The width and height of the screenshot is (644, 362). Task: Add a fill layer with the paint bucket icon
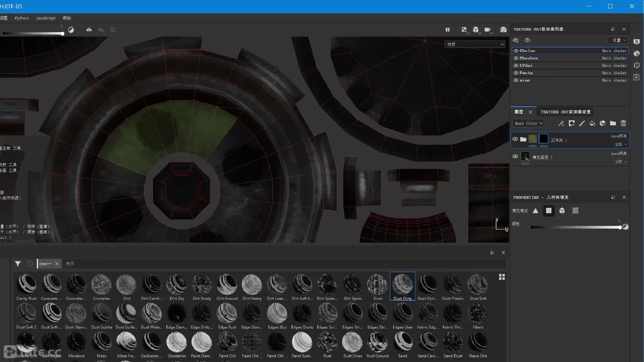592,123
